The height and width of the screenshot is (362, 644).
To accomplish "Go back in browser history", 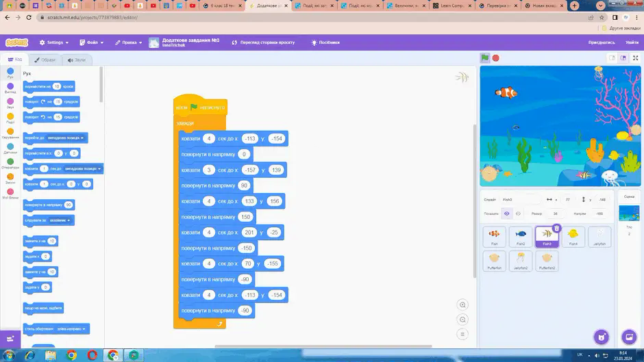I will click(8, 18).
